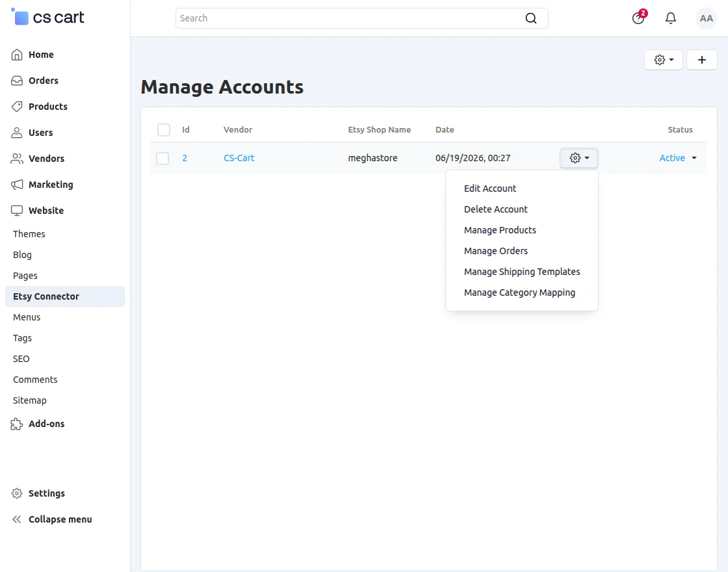Screen dimensions: 728x572
Task: Open the page-level gear dropdown near title
Action: point(664,60)
